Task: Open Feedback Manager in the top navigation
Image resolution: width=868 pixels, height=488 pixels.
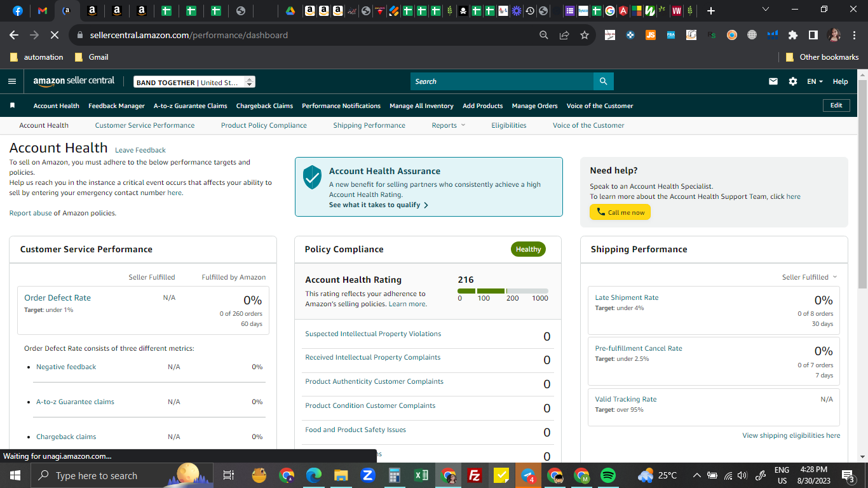Action: [116, 105]
